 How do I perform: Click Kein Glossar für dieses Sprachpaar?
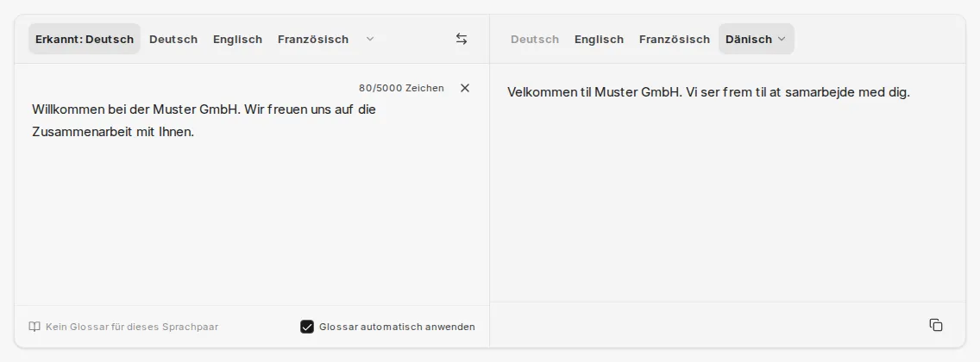pos(132,327)
